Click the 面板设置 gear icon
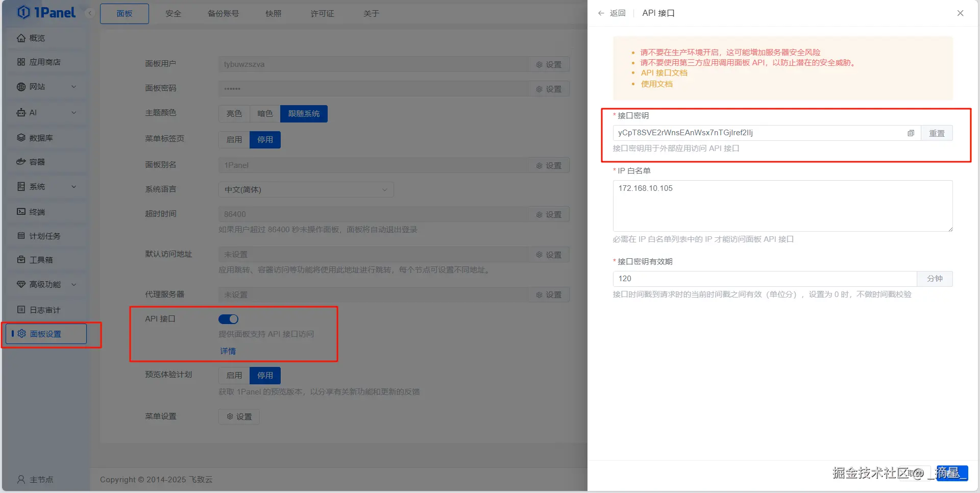Screen dimensions: 980x493 21,334
